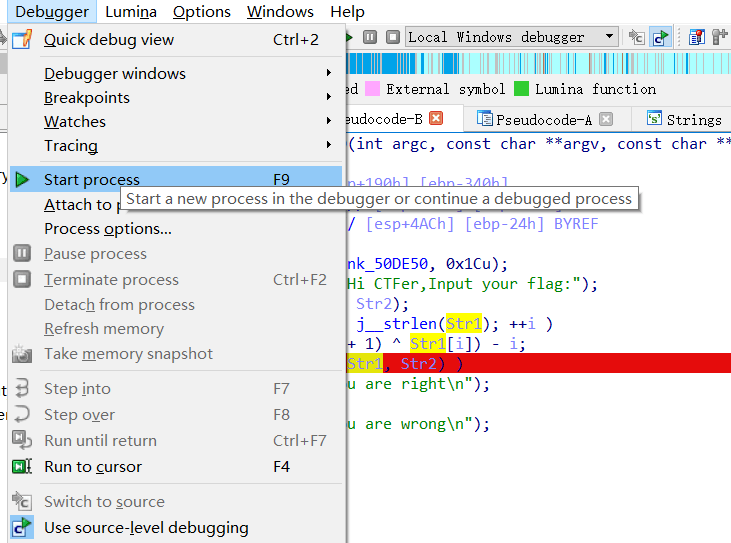Screen dimensions: 731x543
Task: Open the Lumina menu
Action: pos(130,12)
